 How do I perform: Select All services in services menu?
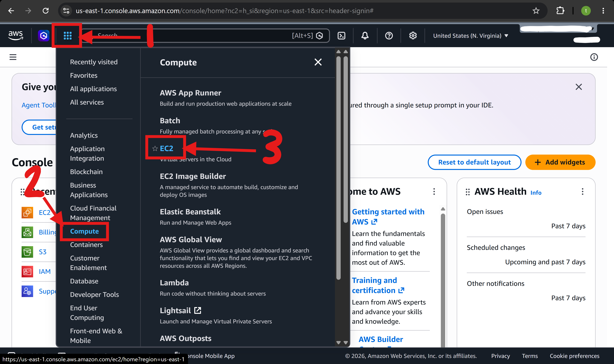click(x=87, y=102)
